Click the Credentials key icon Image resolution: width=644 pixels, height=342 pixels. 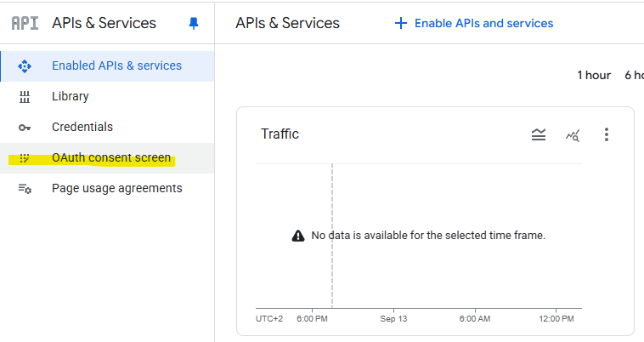25,127
